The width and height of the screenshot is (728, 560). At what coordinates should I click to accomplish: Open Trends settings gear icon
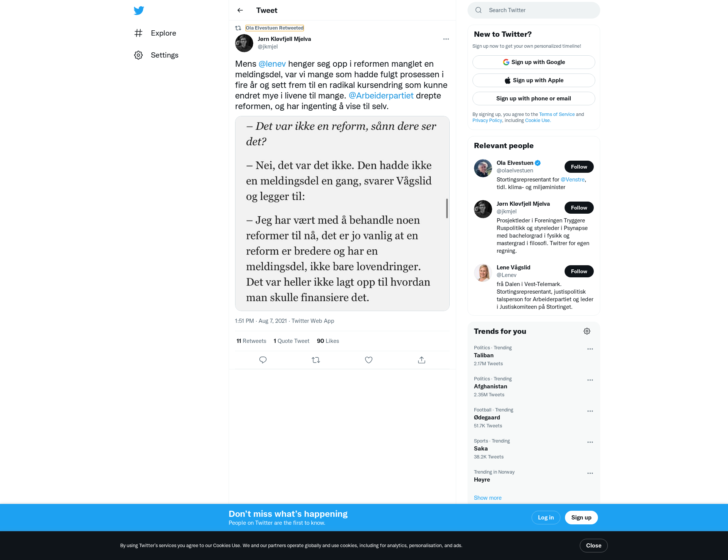[x=587, y=331]
